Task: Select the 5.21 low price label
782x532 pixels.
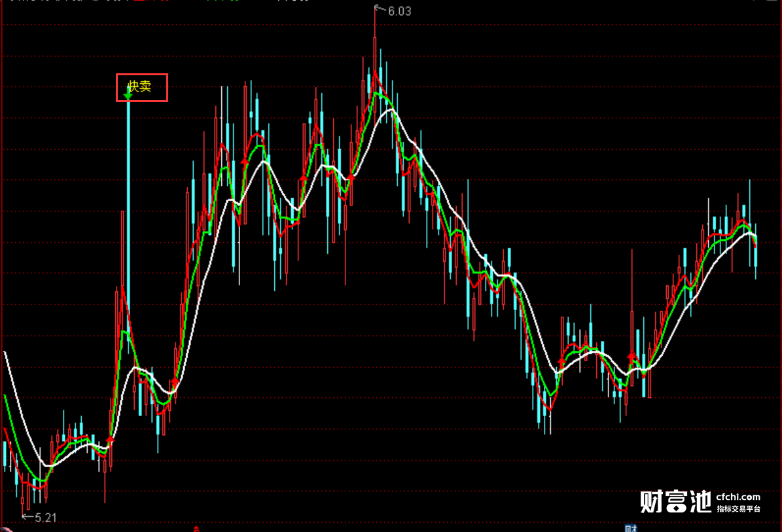Action: pos(46,518)
